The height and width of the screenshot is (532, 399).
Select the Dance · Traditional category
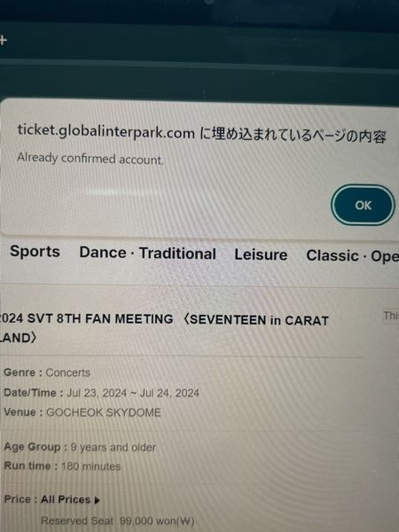(x=147, y=253)
